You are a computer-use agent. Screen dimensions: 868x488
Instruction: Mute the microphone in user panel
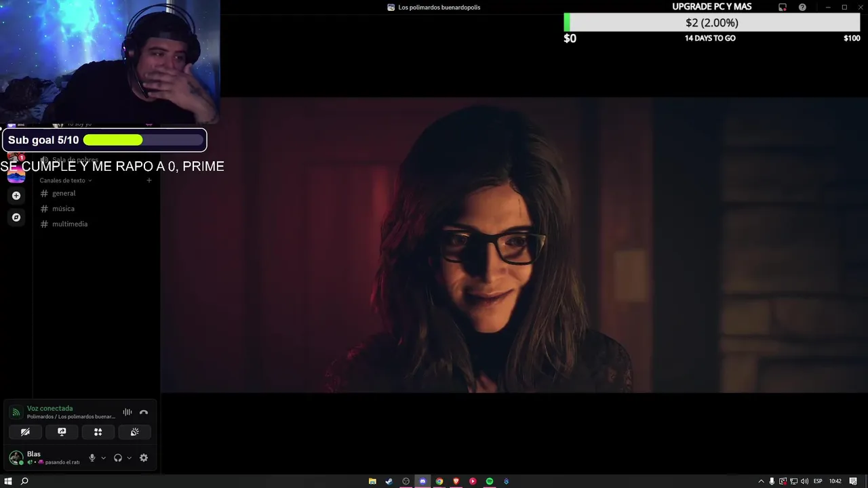tap(92, 457)
